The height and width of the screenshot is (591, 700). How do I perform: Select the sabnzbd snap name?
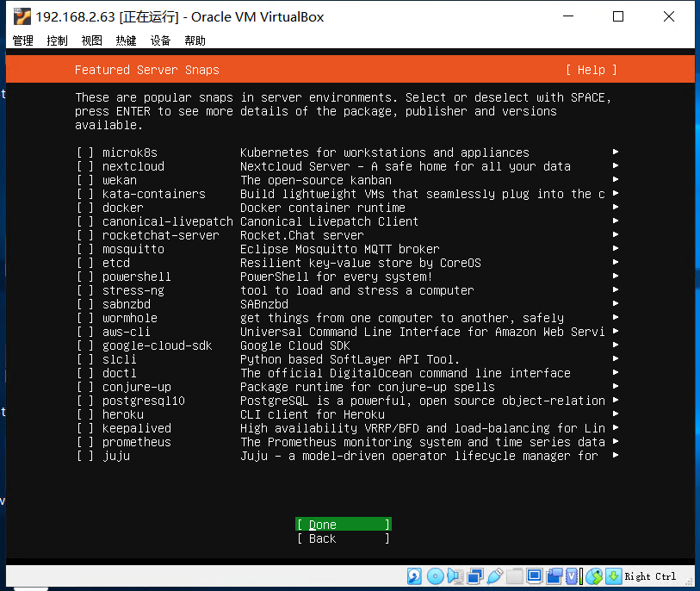click(x=127, y=304)
